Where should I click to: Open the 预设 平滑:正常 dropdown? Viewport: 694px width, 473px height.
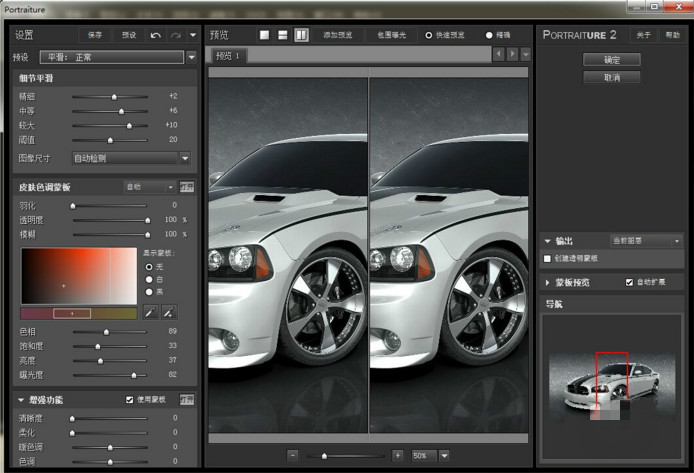pyautogui.click(x=191, y=57)
